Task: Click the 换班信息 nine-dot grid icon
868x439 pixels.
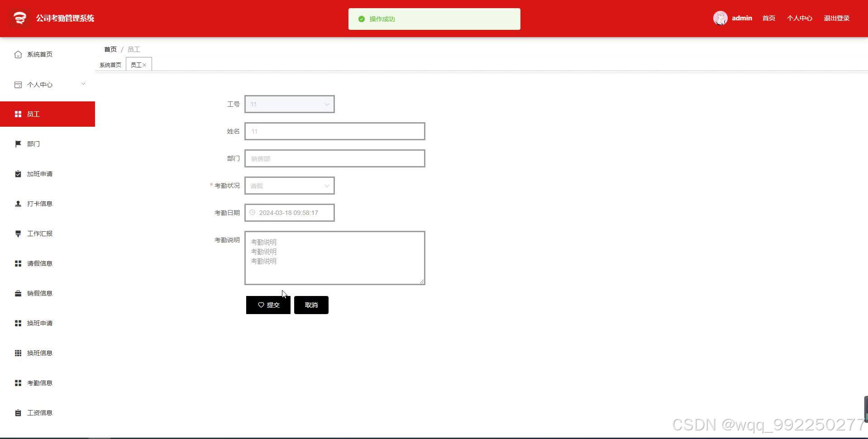Action: coord(18,353)
